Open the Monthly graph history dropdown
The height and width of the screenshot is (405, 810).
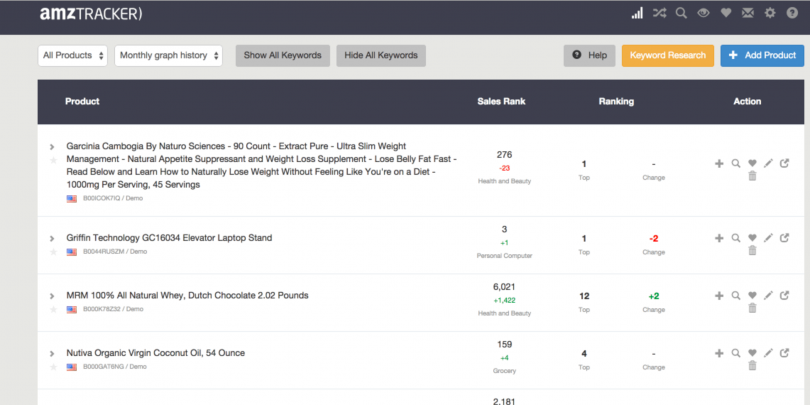coord(168,55)
